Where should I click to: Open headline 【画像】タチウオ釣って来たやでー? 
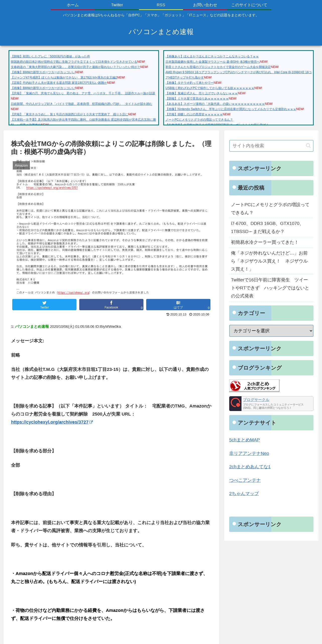tap(190, 83)
